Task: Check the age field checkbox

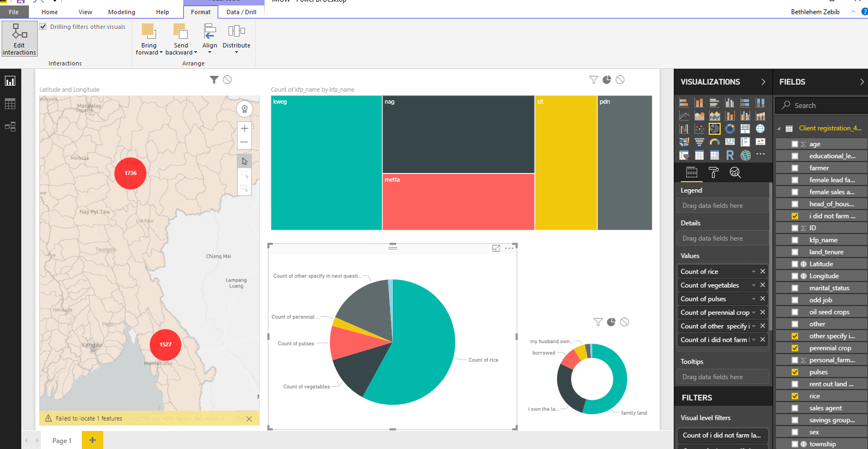Action: (x=795, y=144)
